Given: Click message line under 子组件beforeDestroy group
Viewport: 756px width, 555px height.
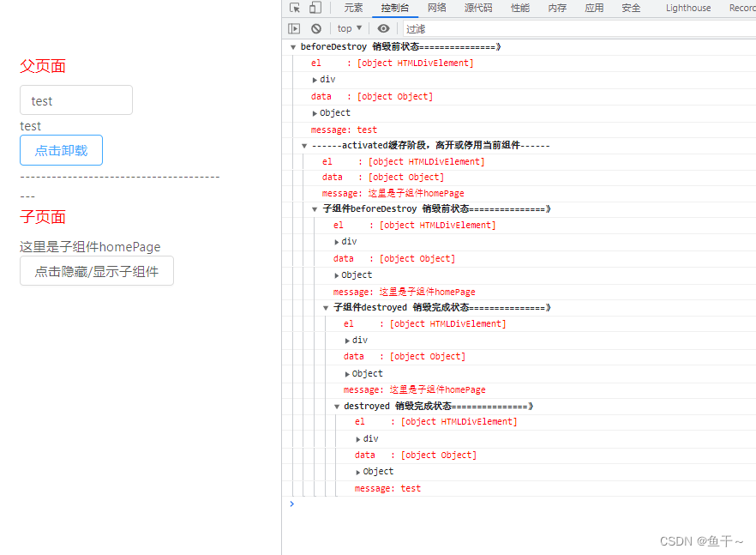Looking at the screenshot, I should (404, 292).
